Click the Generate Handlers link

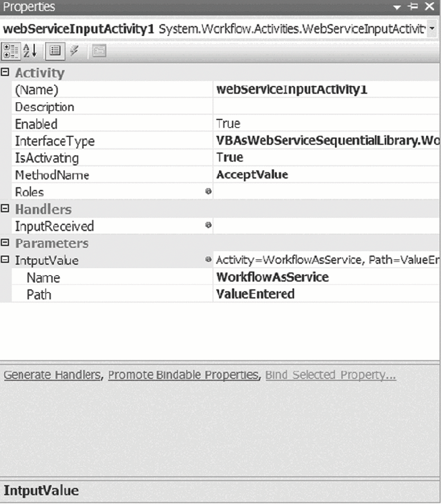click(x=51, y=375)
